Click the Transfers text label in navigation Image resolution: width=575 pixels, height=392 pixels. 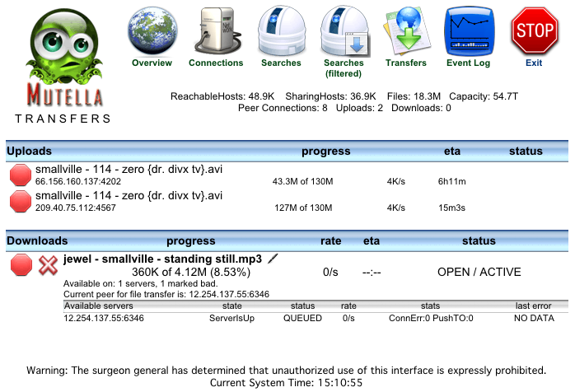coord(406,63)
